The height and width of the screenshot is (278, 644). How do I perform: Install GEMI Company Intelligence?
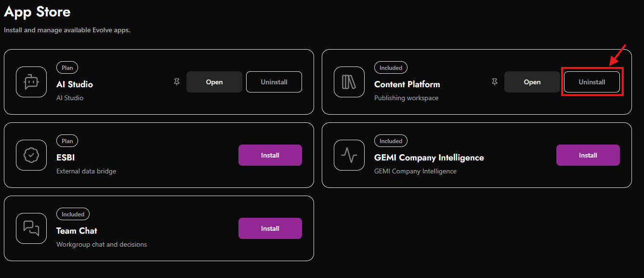588,155
